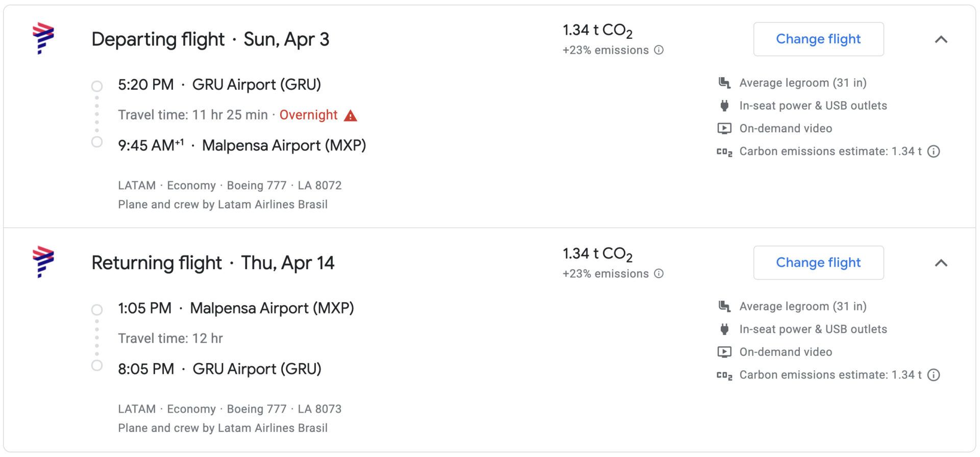Click the 5:20 PM GRU departure stop circle
The height and width of the screenshot is (457, 980).
pos(97,86)
